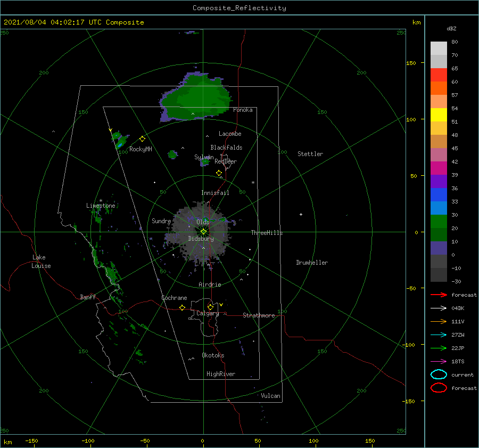Image resolution: width=479 pixels, height=448 pixels.
Task: Select the purple 39 dBZ color swatch
Action: click(439, 181)
